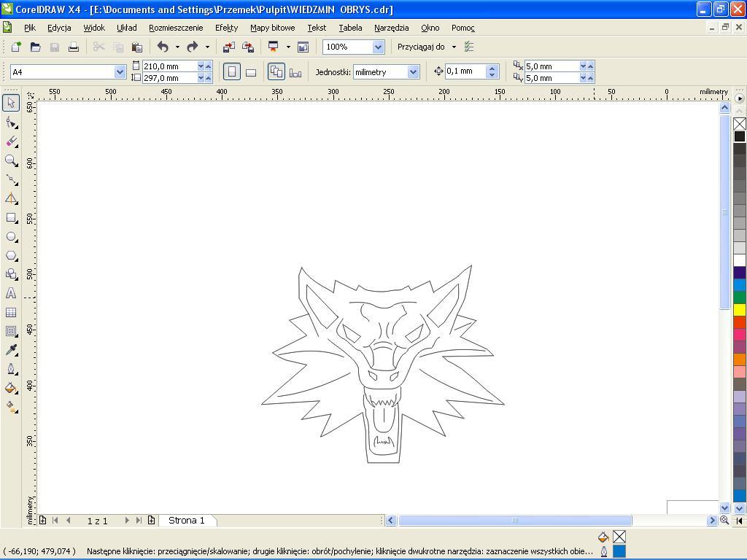Screen dimensions: 747x560
Task: Expand the Przyciągaj do snap dropdown
Action: pos(454,47)
